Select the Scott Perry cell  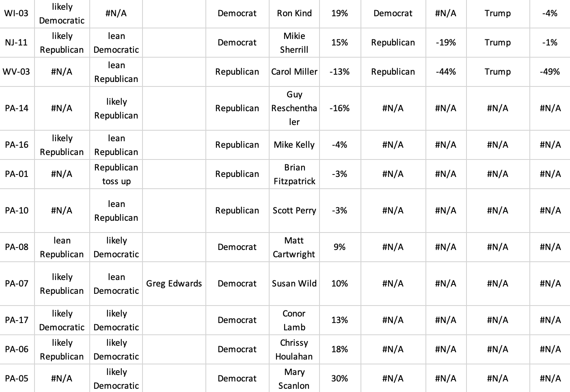[294, 211]
